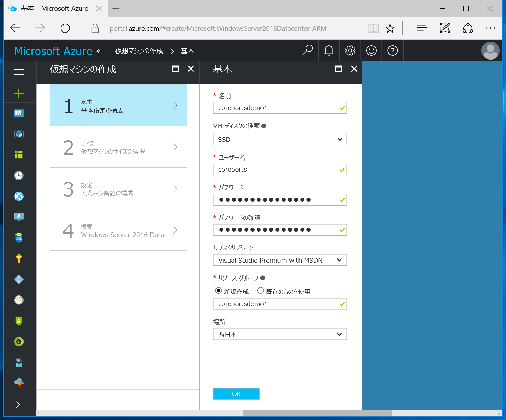
Task: Open the VM ディスクの種類 SSD dropdown
Action: click(x=280, y=139)
